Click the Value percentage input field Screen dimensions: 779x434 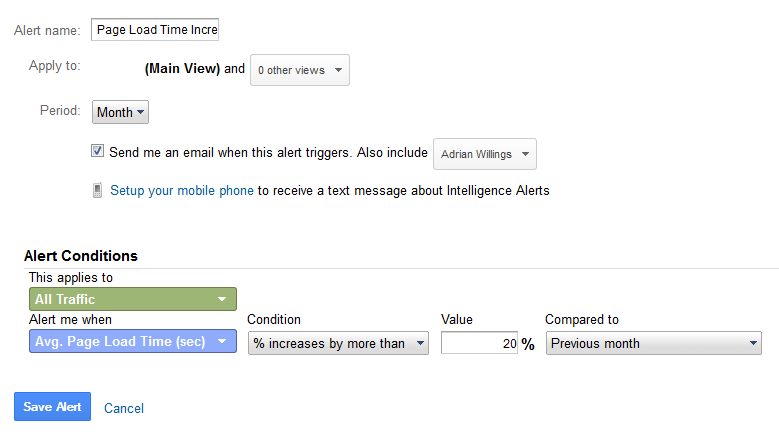(479, 343)
